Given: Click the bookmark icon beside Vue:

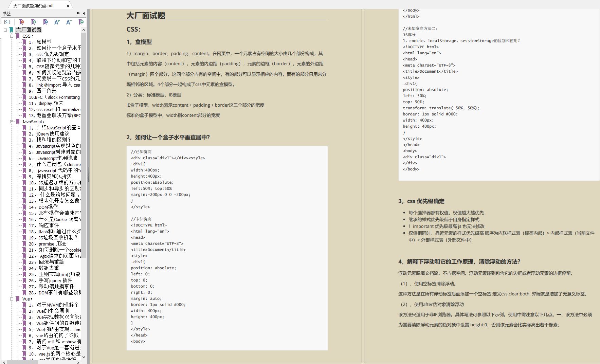Looking at the screenshot, I should click(18, 299).
